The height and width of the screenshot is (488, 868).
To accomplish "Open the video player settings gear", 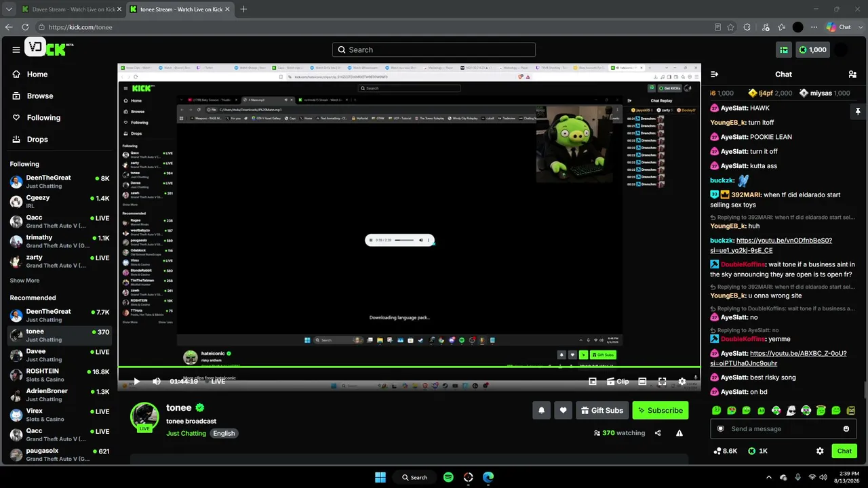I will click(x=682, y=382).
